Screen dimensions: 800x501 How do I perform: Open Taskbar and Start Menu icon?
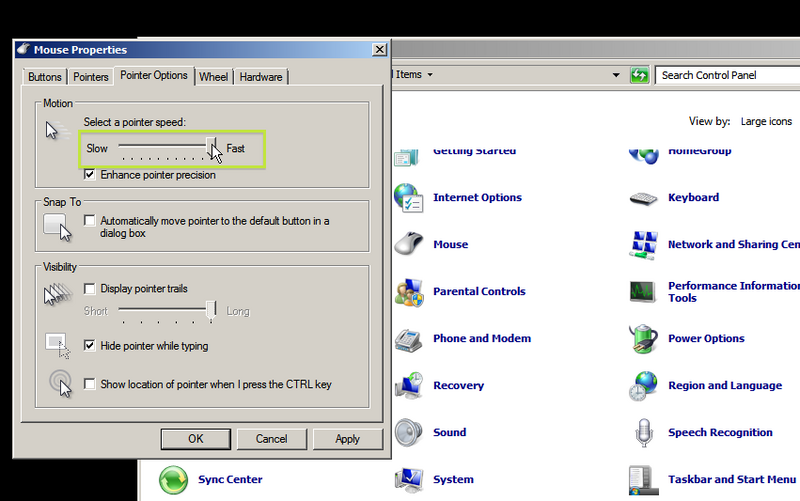pyautogui.click(x=643, y=480)
